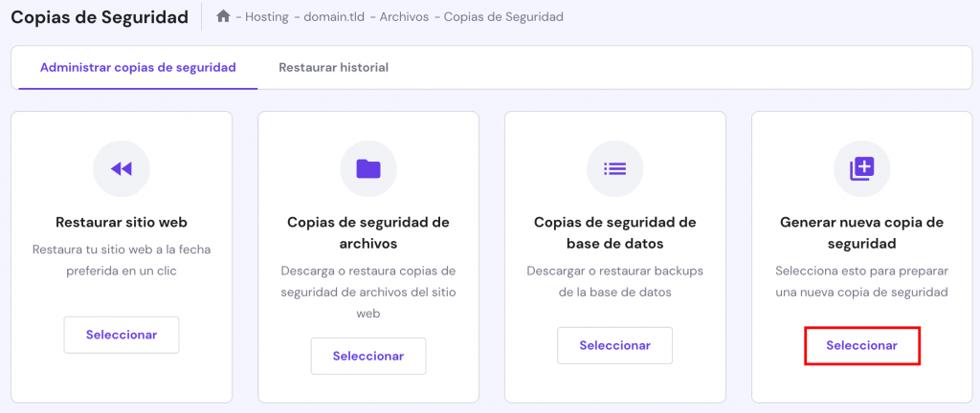The width and height of the screenshot is (980, 413).
Task: Go to Hosting in the breadcrumb
Action: click(267, 17)
